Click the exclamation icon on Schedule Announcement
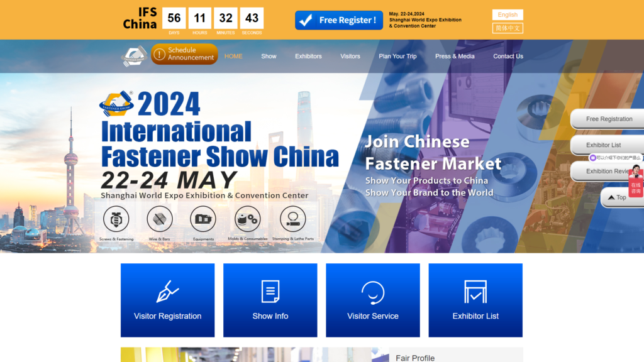 click(159, 54)
